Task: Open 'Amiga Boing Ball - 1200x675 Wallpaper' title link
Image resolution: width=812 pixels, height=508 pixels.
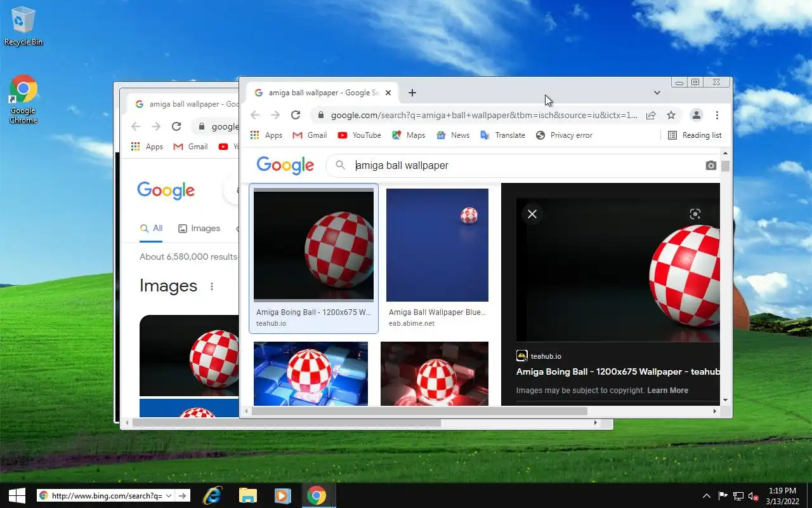Action: tap(618, 372)
